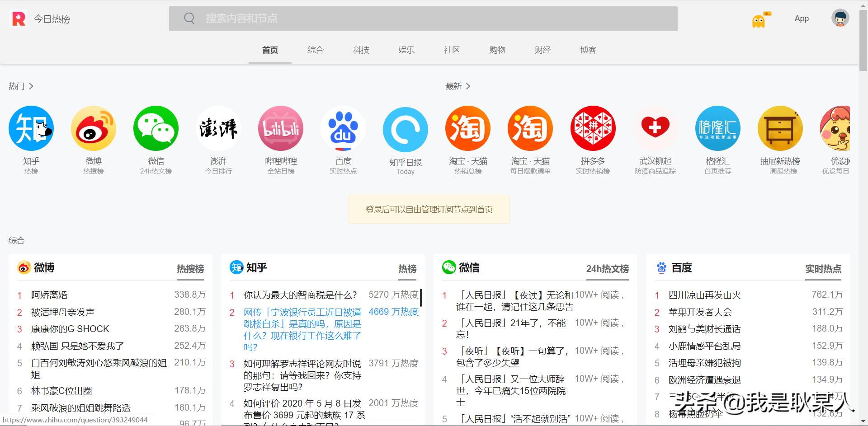Focus the search content and nodes field

pyautogui.click(x=423, y=19)
